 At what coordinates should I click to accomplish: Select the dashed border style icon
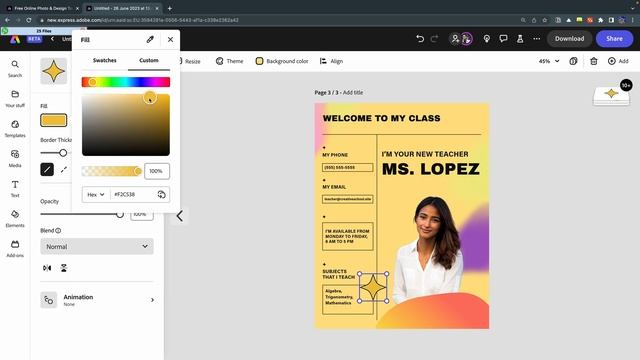click(64, 169)
